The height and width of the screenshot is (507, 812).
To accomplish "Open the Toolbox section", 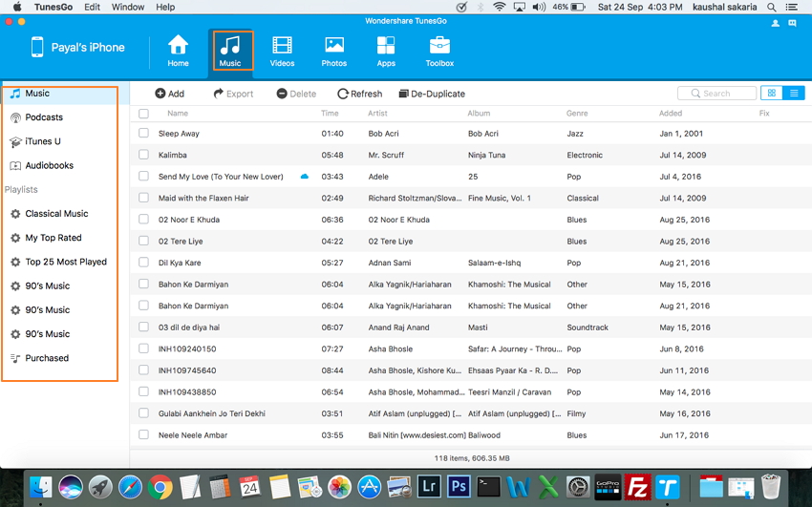I will [439, 51].
